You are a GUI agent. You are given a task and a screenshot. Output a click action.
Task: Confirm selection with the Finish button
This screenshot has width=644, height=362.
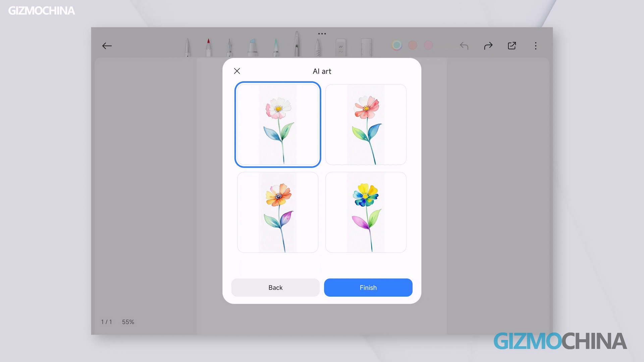click(368, 288)
